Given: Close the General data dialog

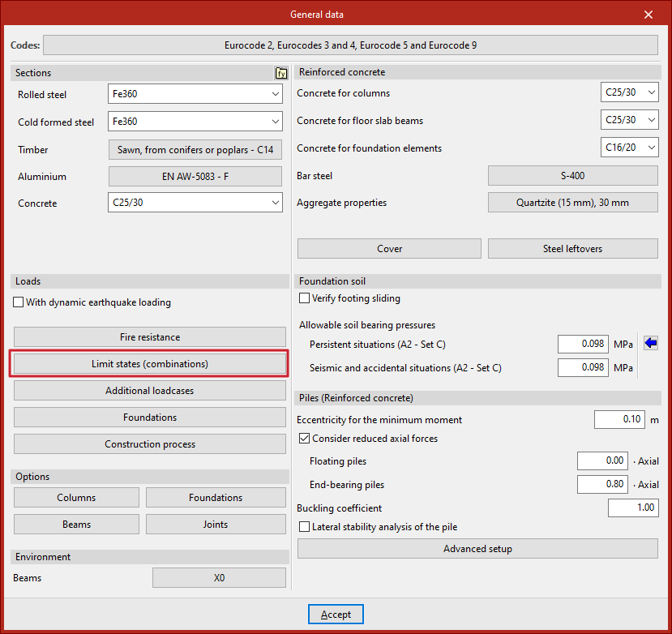Looking at the screenshot, I should (648, 15).
